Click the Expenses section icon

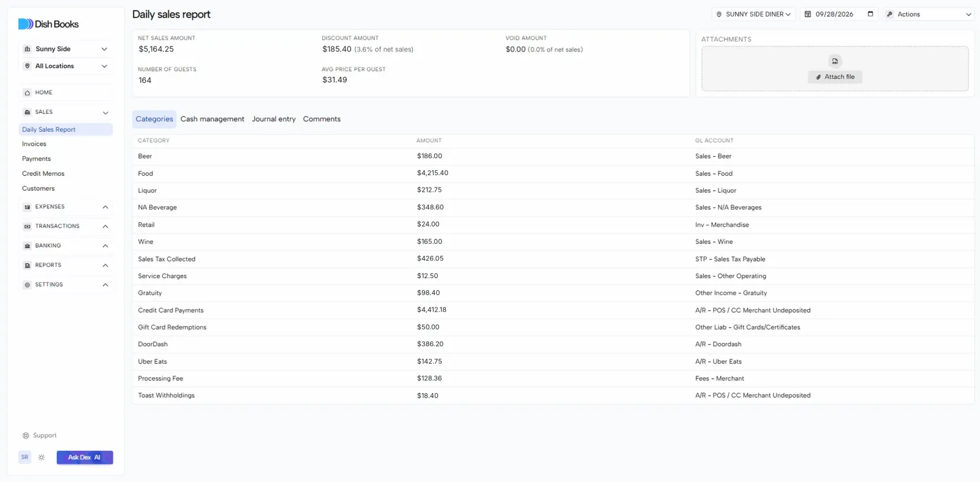[27, 207]
